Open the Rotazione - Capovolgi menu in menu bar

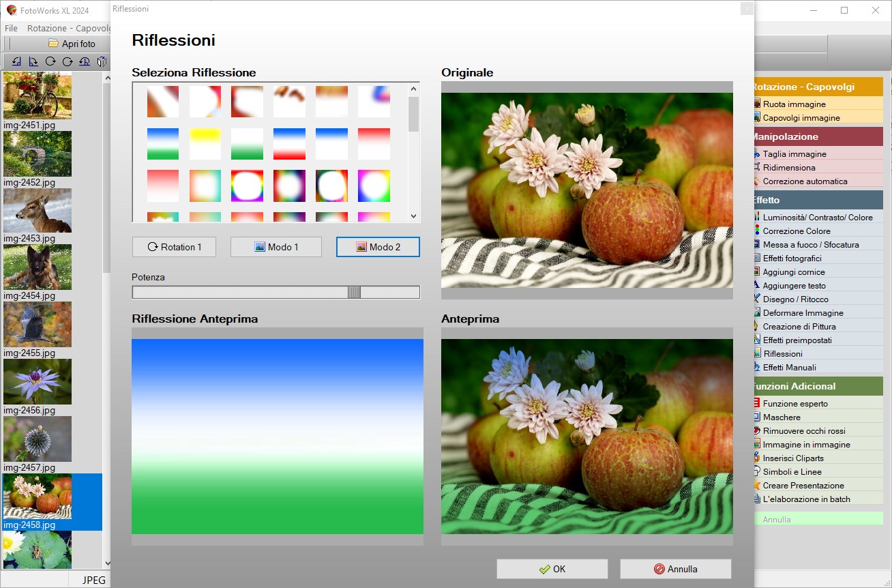(x=68, y=28)
